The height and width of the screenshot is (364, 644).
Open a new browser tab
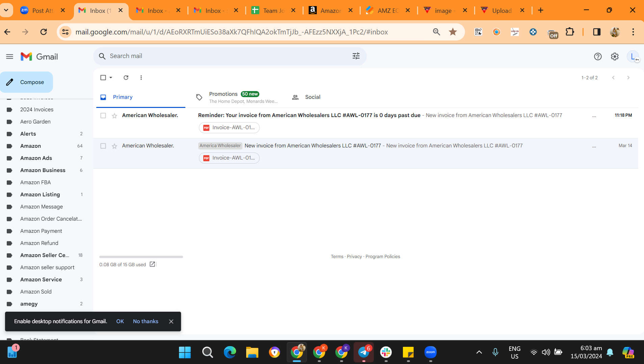point(541,10)
